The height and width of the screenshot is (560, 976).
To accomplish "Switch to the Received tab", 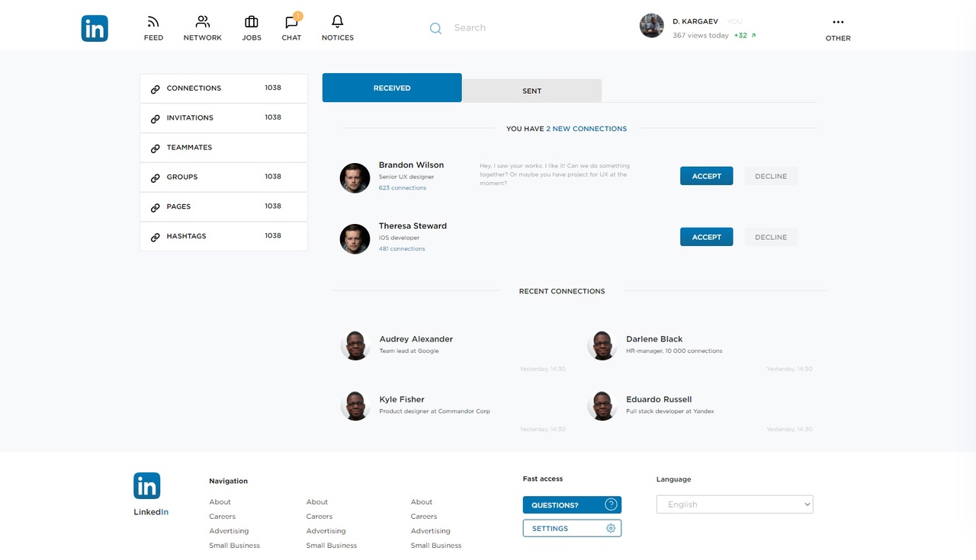I will [392, 88].
